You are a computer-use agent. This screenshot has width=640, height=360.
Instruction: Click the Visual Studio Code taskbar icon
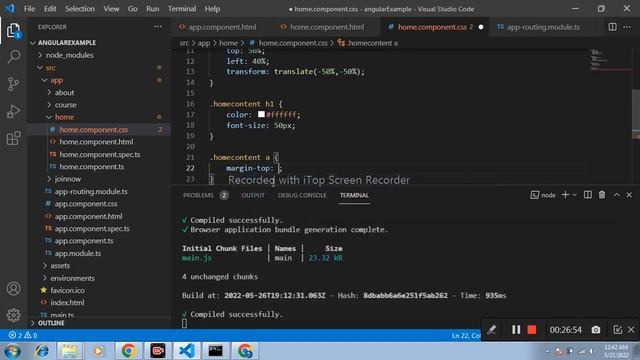click(187, 351)
